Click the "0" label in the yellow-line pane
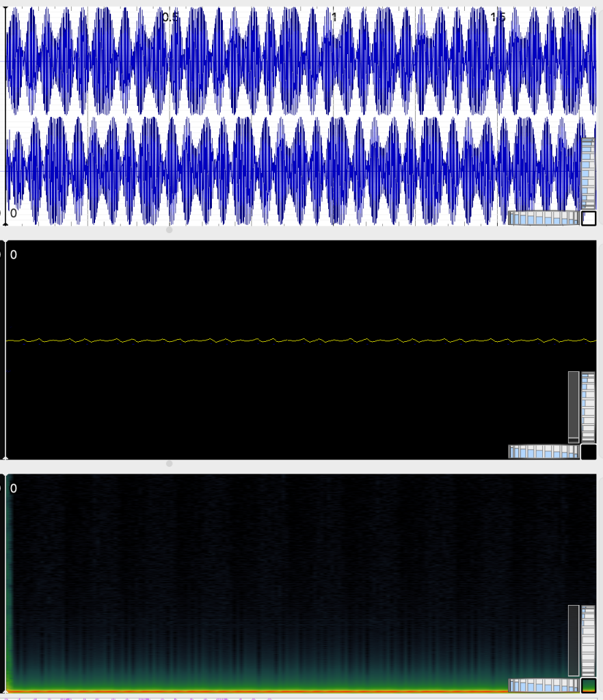 (14, 255)
